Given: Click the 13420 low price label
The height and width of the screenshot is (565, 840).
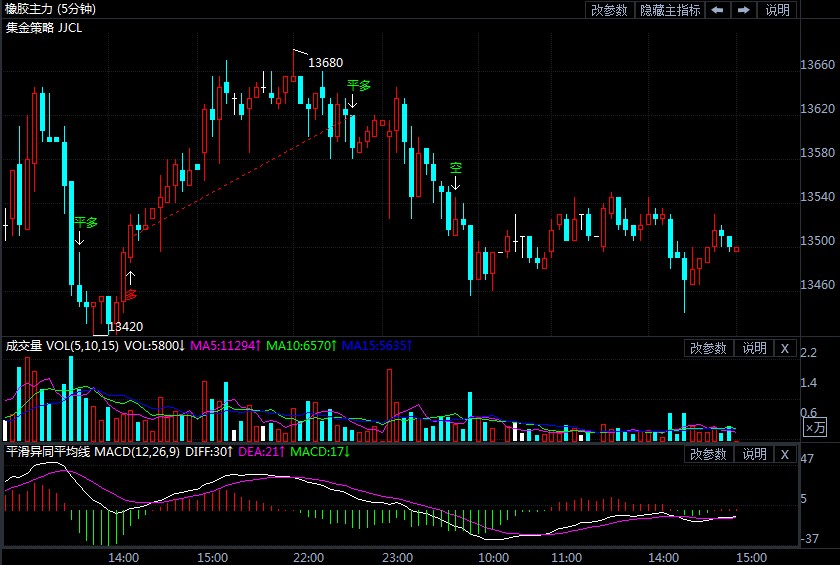Looking at the screenshot, I should pos(126,326).
